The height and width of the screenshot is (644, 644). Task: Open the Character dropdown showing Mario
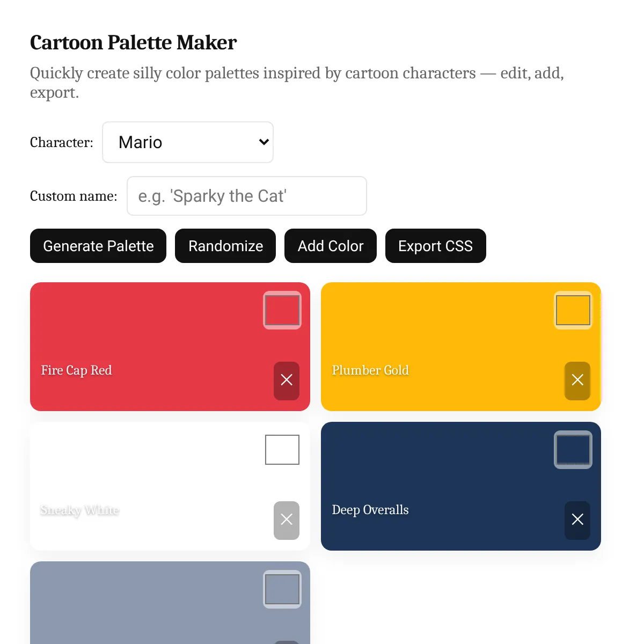188,142
